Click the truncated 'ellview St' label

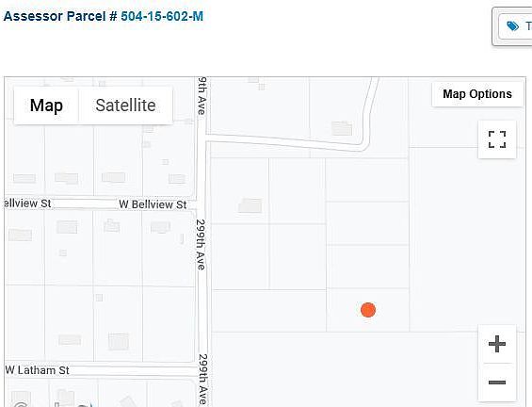point(27,203)
